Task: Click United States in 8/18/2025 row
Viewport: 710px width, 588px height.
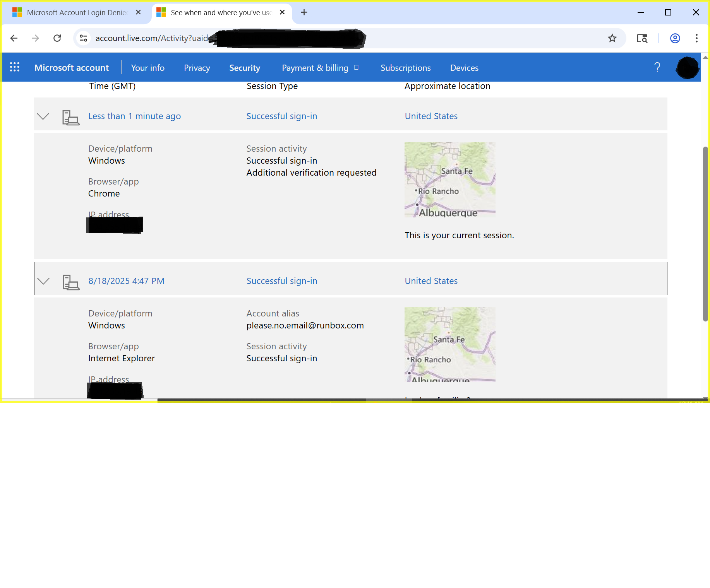Action: click(x=431, y=281)
